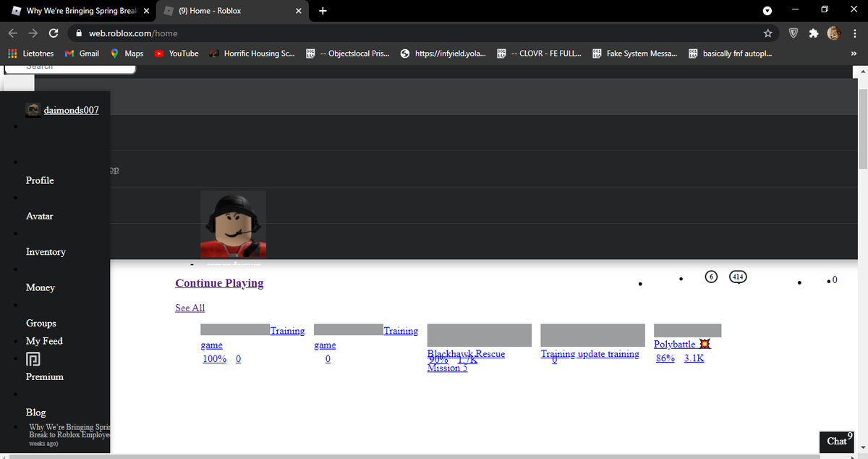Select the Home - Roblox tab

pos(231,11)
